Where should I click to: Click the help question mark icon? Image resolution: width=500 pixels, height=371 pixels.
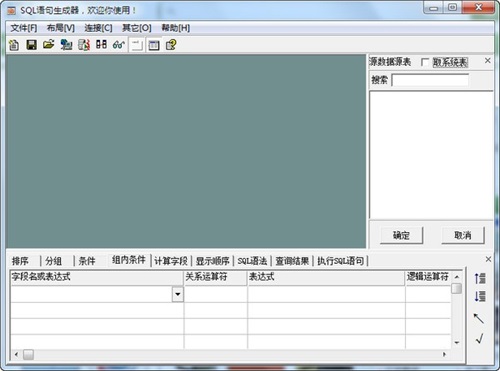171,45
